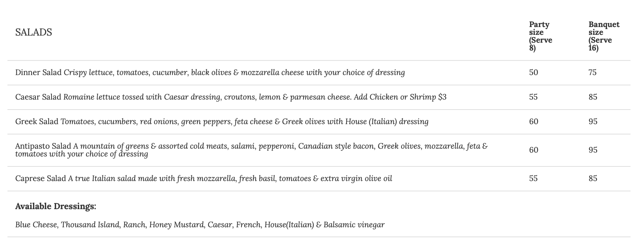This screenshot has height=244, width=644.
Task: Click Dinner Salad party size price 50
Action: (x=533, y=73)
